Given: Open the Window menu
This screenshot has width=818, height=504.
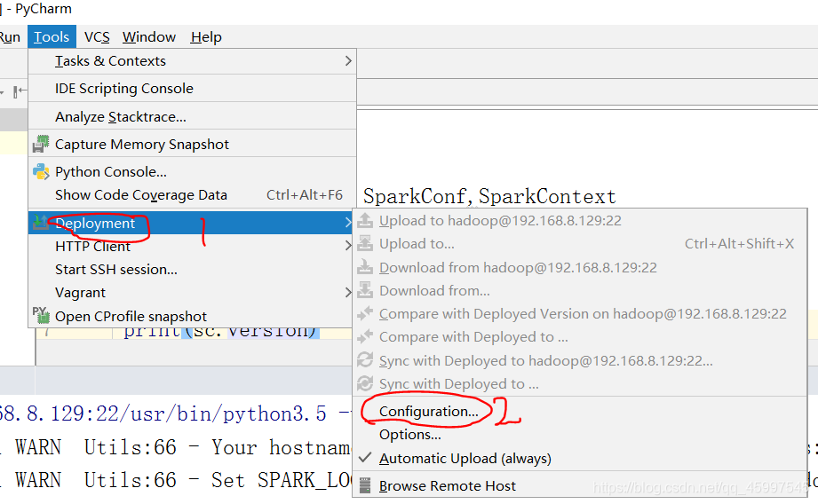Looking at the screenshot, I should (x=149, y=37).
